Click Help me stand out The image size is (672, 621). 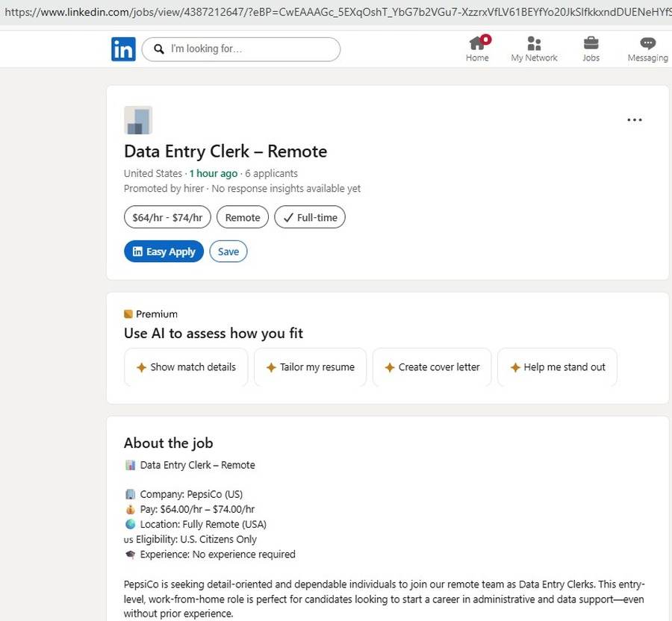557,367
